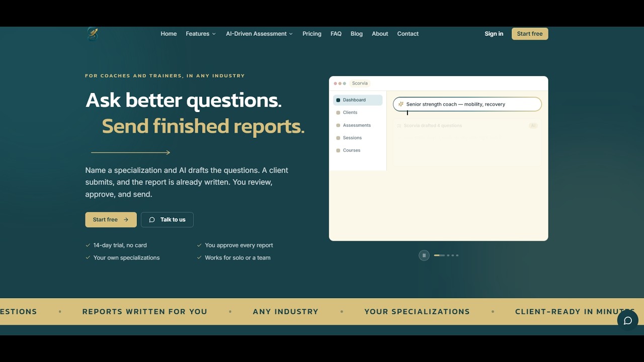Click the Scorvia logo in the header

point(93,34)
